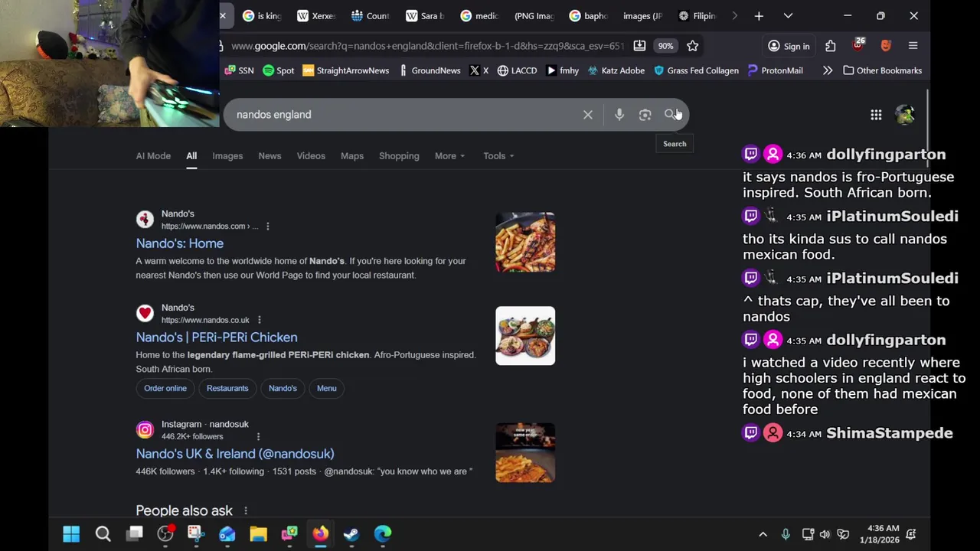Click the Menu chip
This screenshot has width=980, height=551.
(x=327, y=388)
